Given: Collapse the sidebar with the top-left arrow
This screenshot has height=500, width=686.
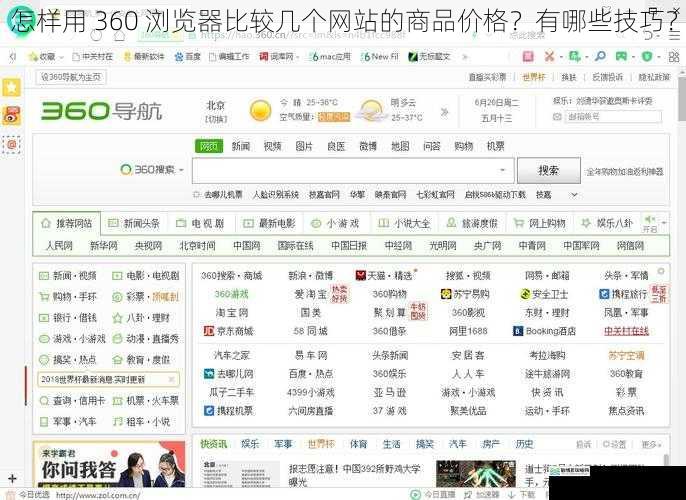Looking at the screenshot, I should pos(12,56).
